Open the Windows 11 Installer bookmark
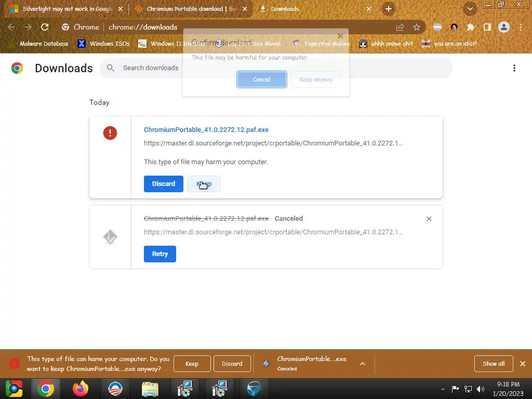 pos(172,44)
